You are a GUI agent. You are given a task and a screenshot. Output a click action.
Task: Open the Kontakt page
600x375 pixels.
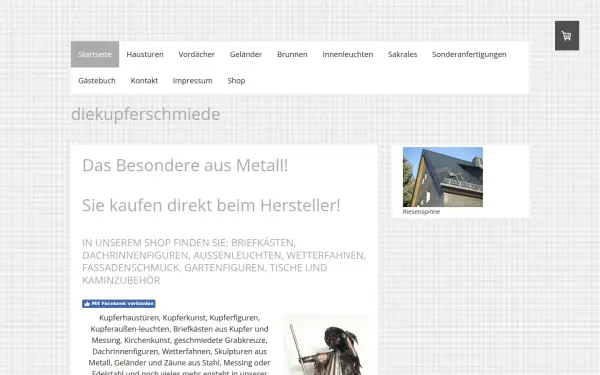click(x=144, y=81)
